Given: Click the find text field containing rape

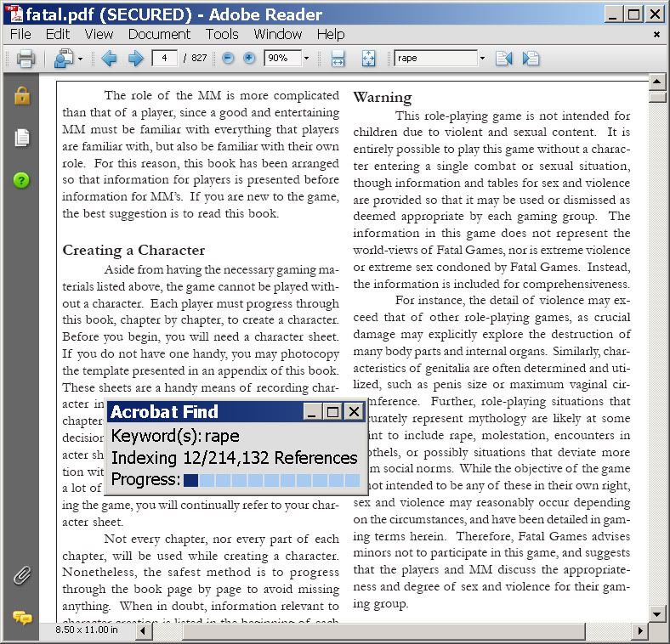Looking at the screenshot, I should click(x=435, y=58).
